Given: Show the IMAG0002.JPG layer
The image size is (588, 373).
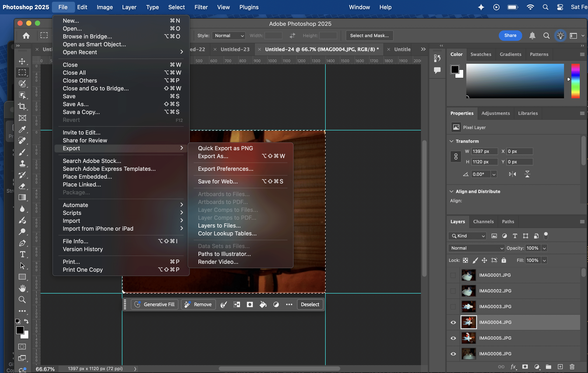Looking at the screenshot, I should [x=453, y=291].
